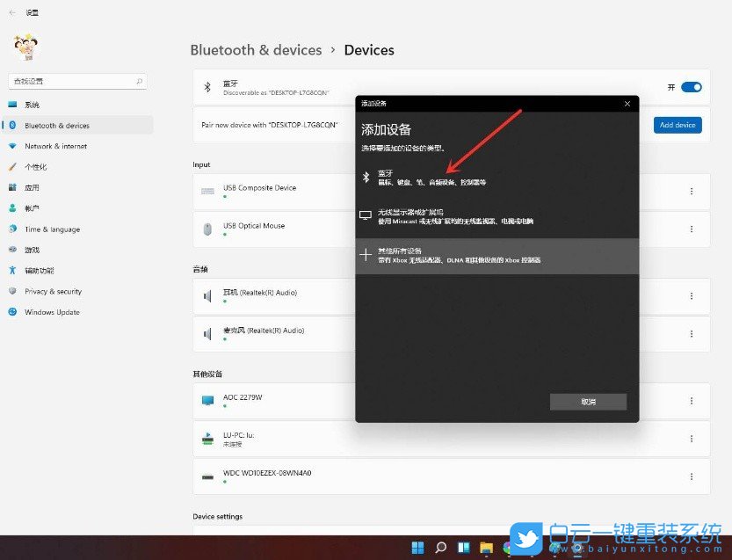This screenshot has height=560, width=732.
Task: Click the Bluetooth & devices breadcrumb link
Action: pos(256,50)
